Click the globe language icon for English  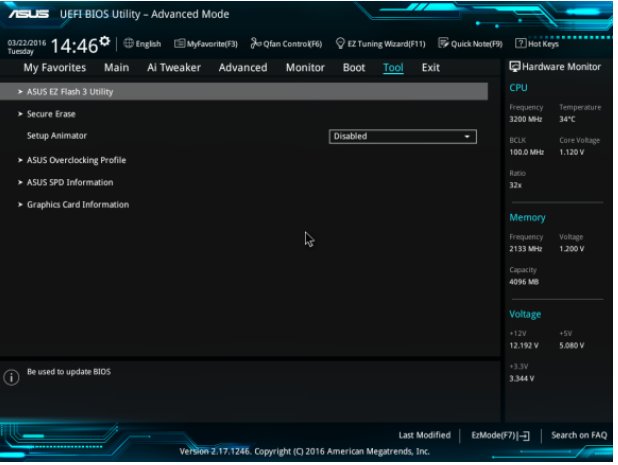[129, 44]
